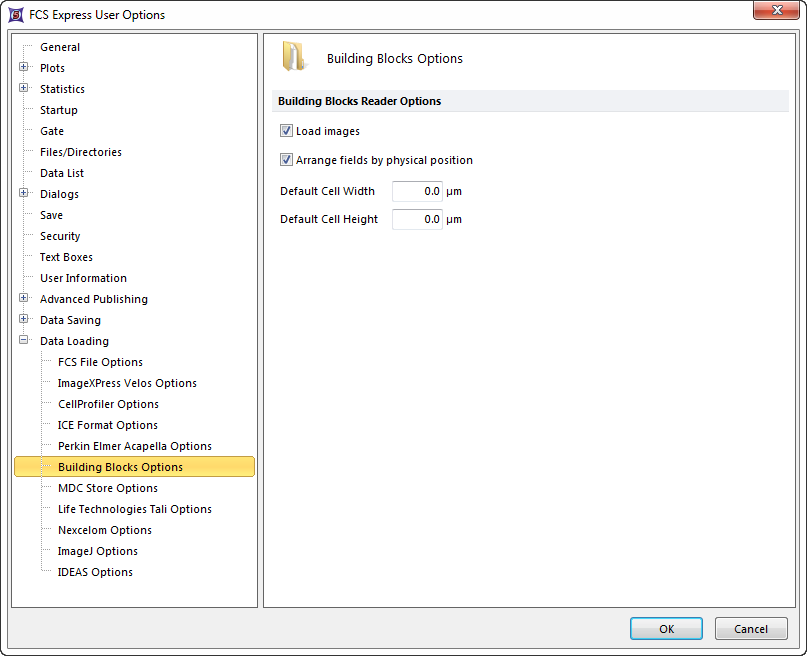Select General options category
This screenshot has height=656, width=807.
pyautogui.click(x=60, y=47)
